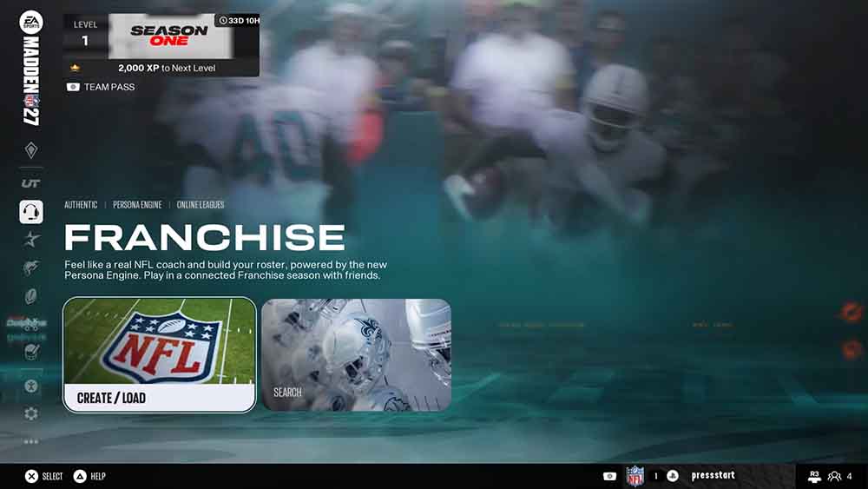Click the Franchise description paragraph
This screenshot has width=868, height=489.
tap(226, 270)
